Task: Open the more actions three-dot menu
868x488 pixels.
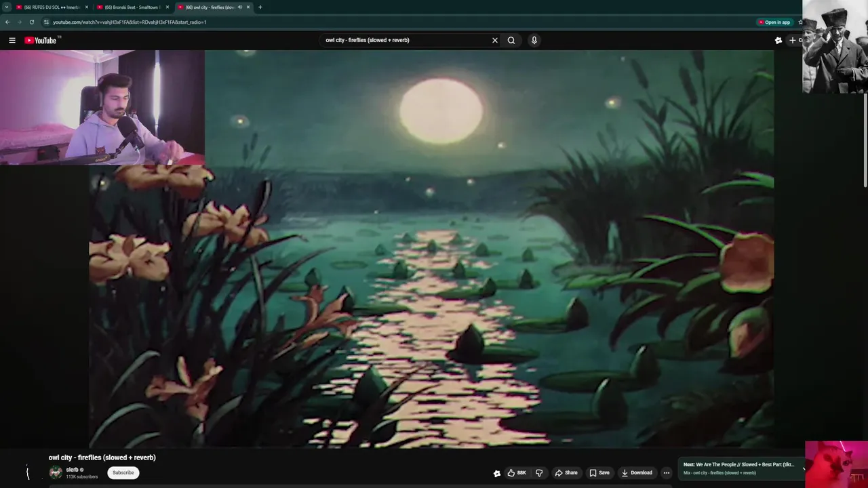Action: pos(667,472)
